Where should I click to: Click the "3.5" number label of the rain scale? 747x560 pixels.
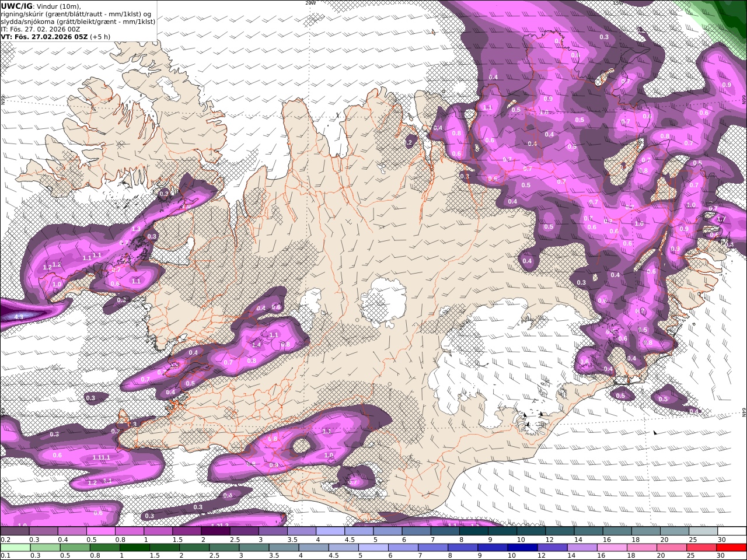(274, 556)
